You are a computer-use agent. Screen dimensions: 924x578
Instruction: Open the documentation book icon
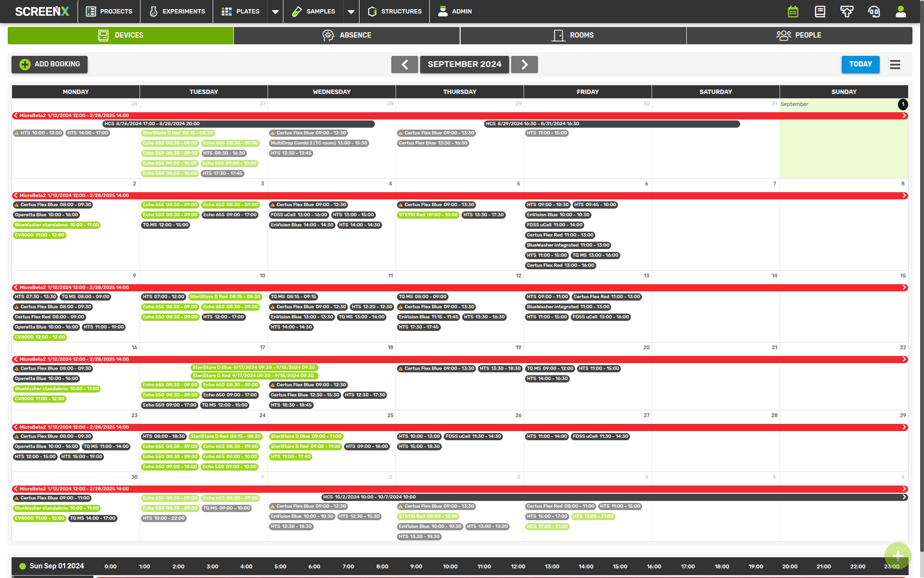click(x=820, y=12)
